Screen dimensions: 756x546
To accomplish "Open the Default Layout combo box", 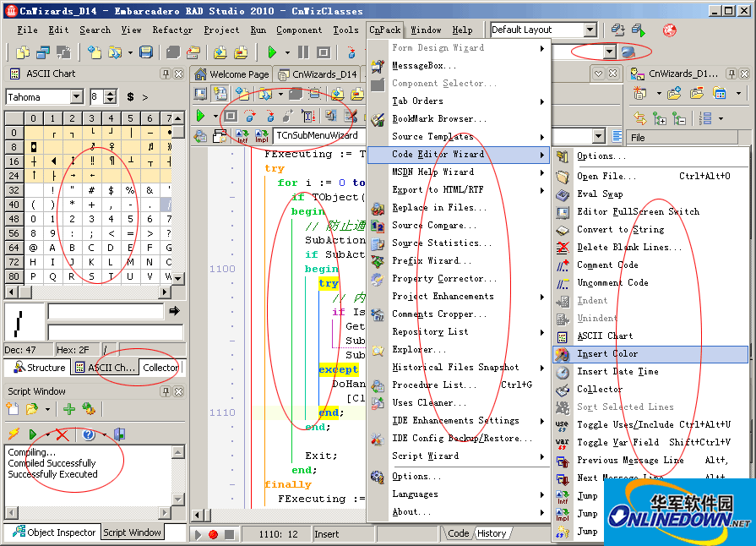I will point(590,30).
